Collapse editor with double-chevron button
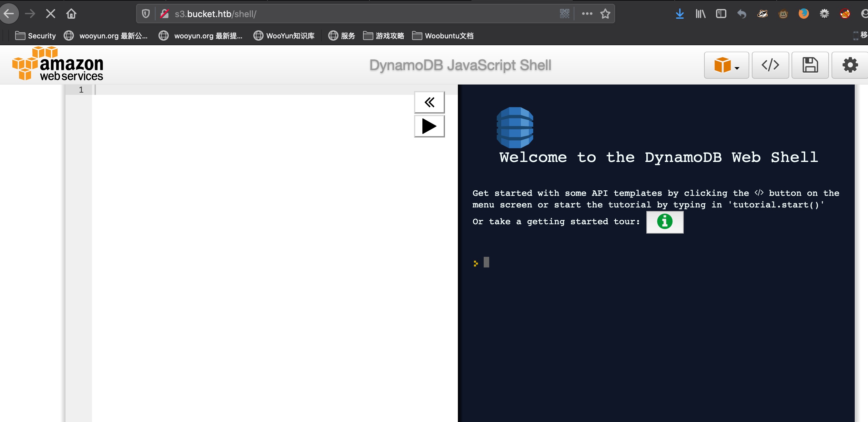The image size is (868, 422). tap(429, 102)
